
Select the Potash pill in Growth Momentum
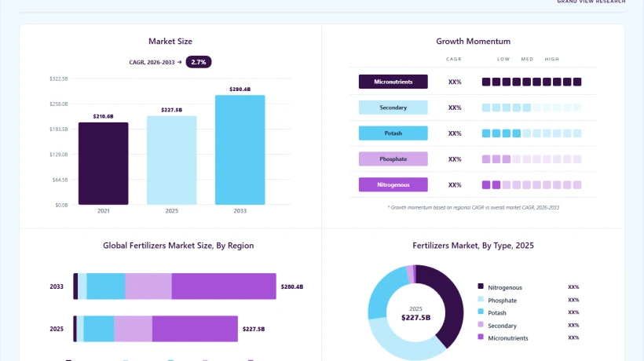(x=393, y=133)
